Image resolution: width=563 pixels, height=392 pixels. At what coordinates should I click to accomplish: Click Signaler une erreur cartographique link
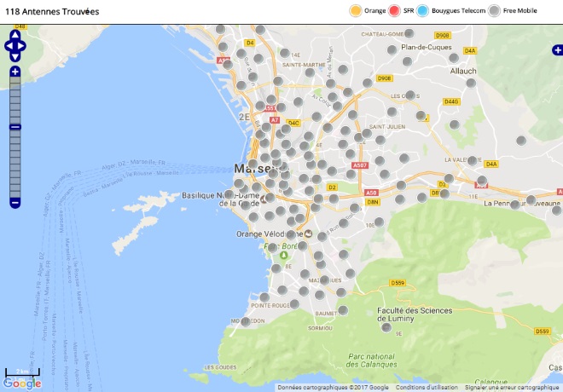[x=512, y=387]
